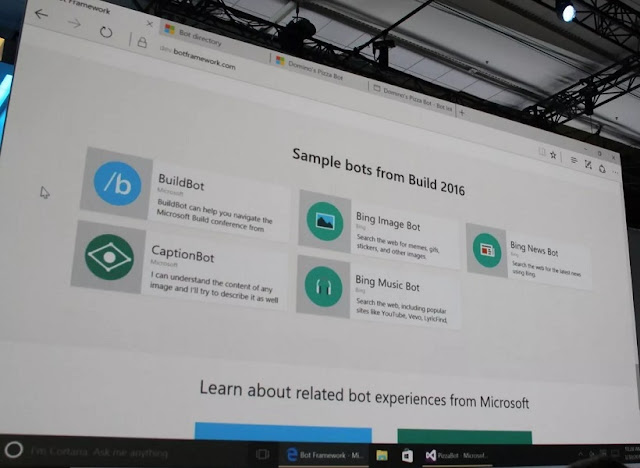Click the green related bot experience tile
The height and width of the screenshot is (468, 640).
[x=464, y=436]
